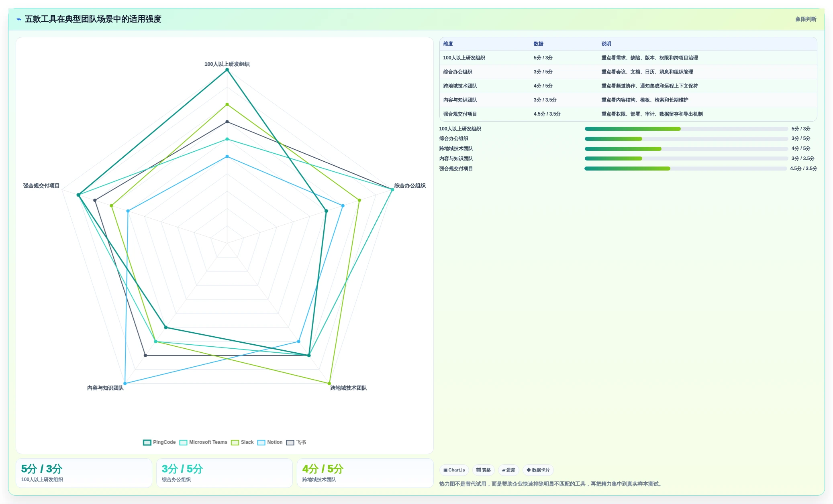
Task: Click the 100人以上研发组织 progress bar
Action: click(x=686, y=129)
